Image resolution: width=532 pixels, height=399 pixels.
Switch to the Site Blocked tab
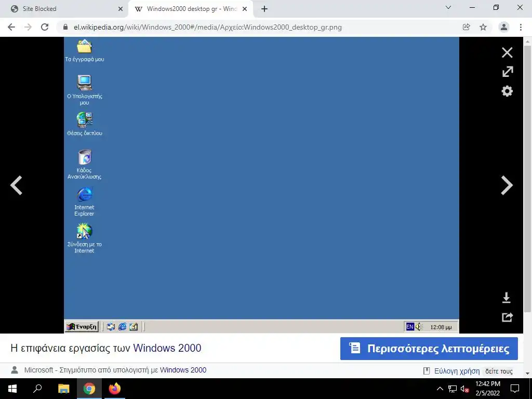[64, 9]
